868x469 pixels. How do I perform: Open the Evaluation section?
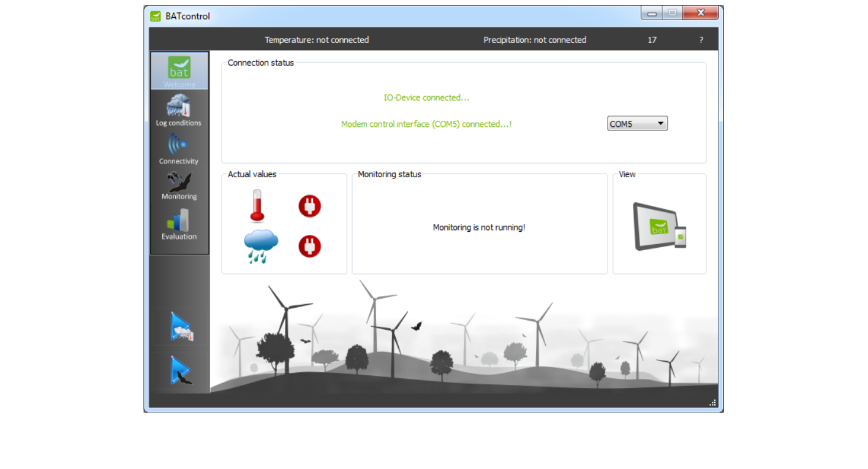pyautogui.click(x=179, y=224)
